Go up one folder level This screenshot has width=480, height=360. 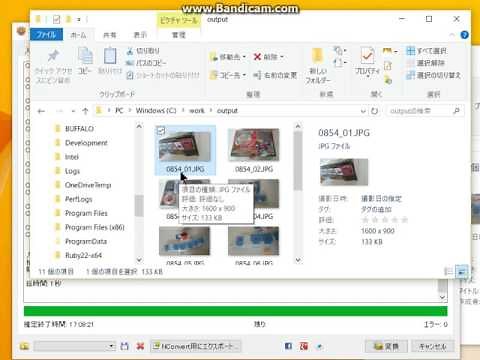[x=85, y=111]
